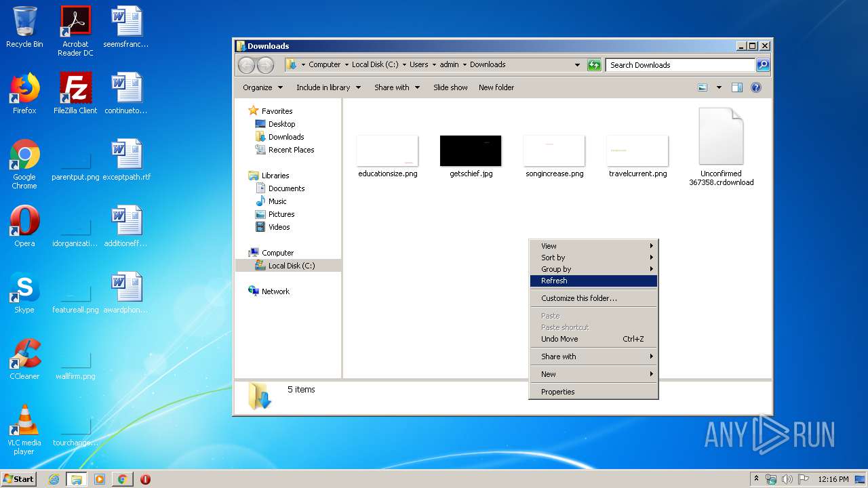Click the Chrome taskbar icon

coord(123,479)
